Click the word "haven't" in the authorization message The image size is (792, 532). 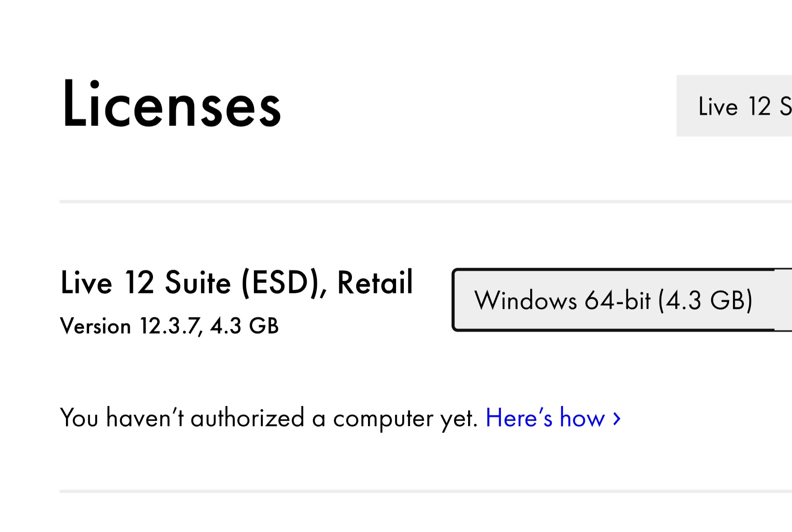pyautogui.click(x=145, y=418)
